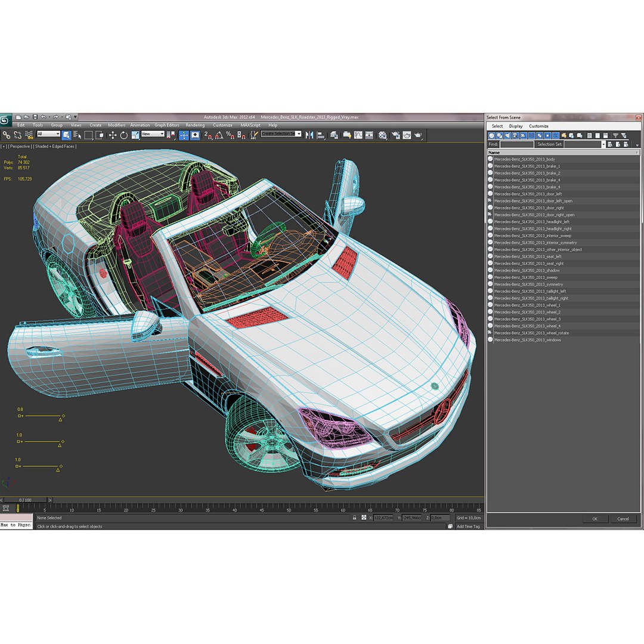Click the Select and Link chain icon

point(6,135)
